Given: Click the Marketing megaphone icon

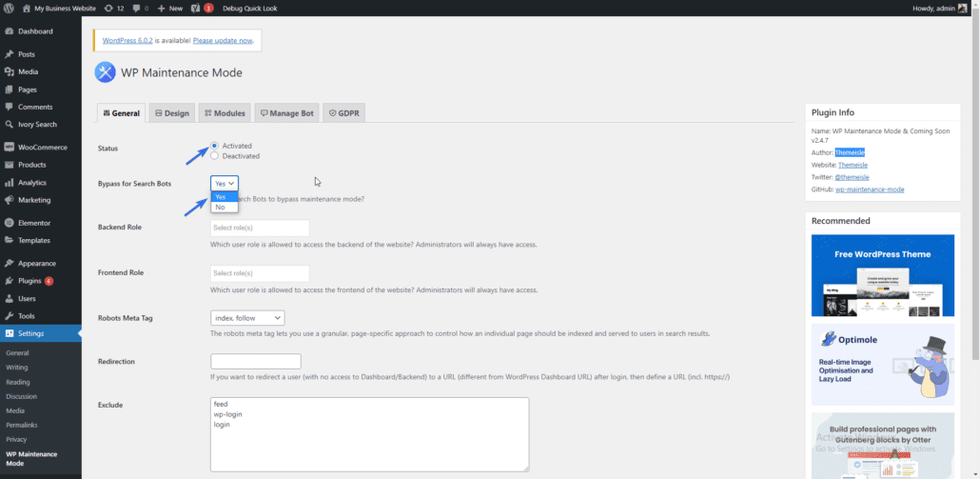Looking at the screenshot, I should [x=10, y=200].
